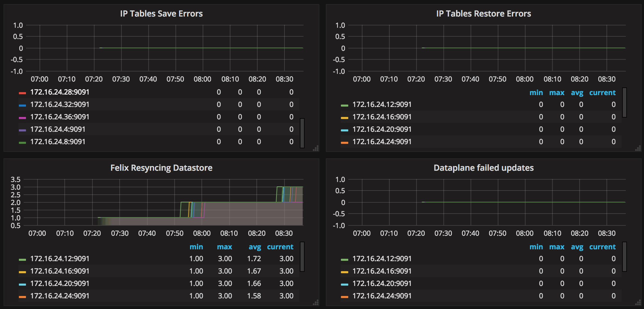Toggle 172.16.24.16:9091 series in Restore Errors legend
The image size is (644, 309).
(x=382, y=117)
